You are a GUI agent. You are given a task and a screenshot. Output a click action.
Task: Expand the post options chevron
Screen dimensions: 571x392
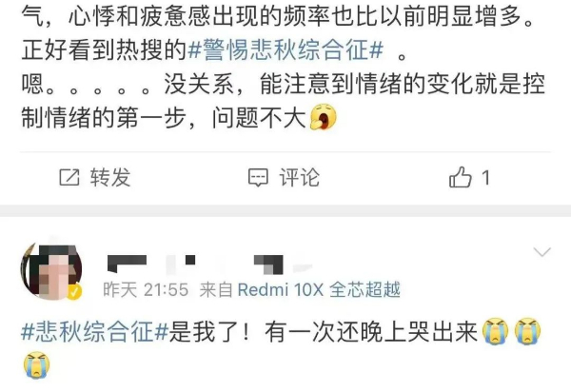pyautogui.click(x=541, y=251)
